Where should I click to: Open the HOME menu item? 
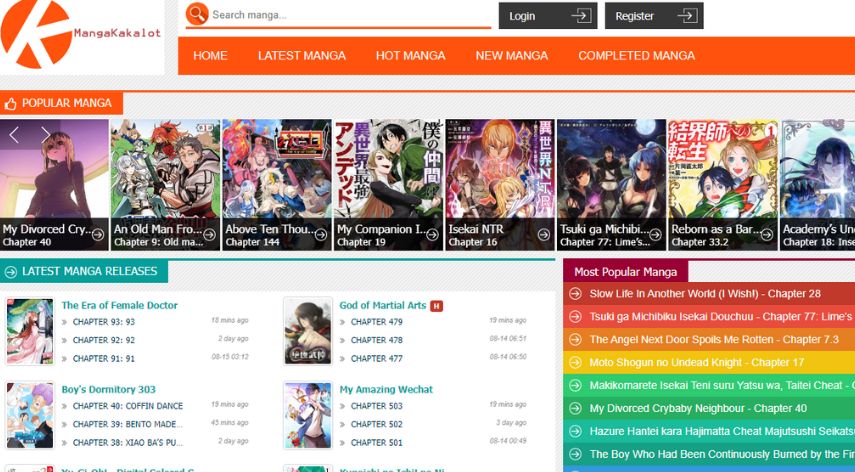click(210, 56)
